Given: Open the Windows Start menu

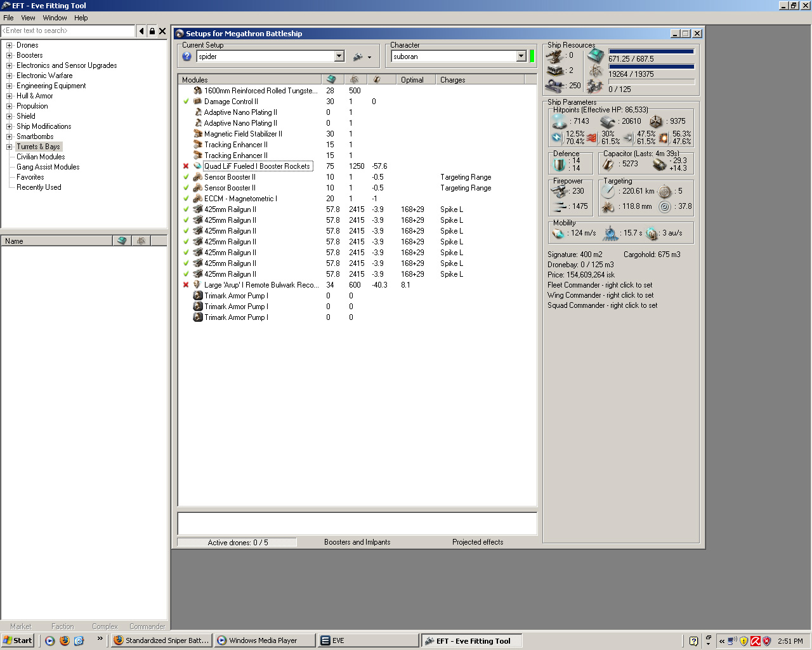Looking at the screenshot, I should pyautogui.click(x=17, y=640).
